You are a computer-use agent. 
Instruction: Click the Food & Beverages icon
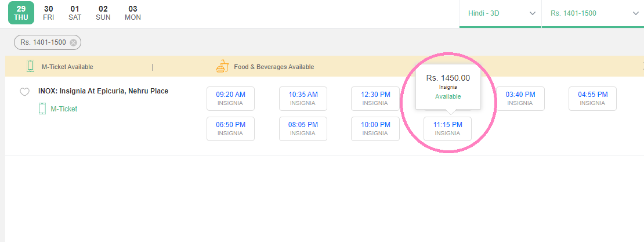pyautogui.click(x=222, y=66)
